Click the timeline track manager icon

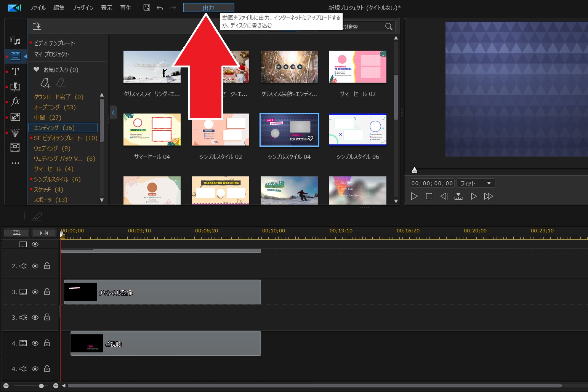(x=16, y=233)
